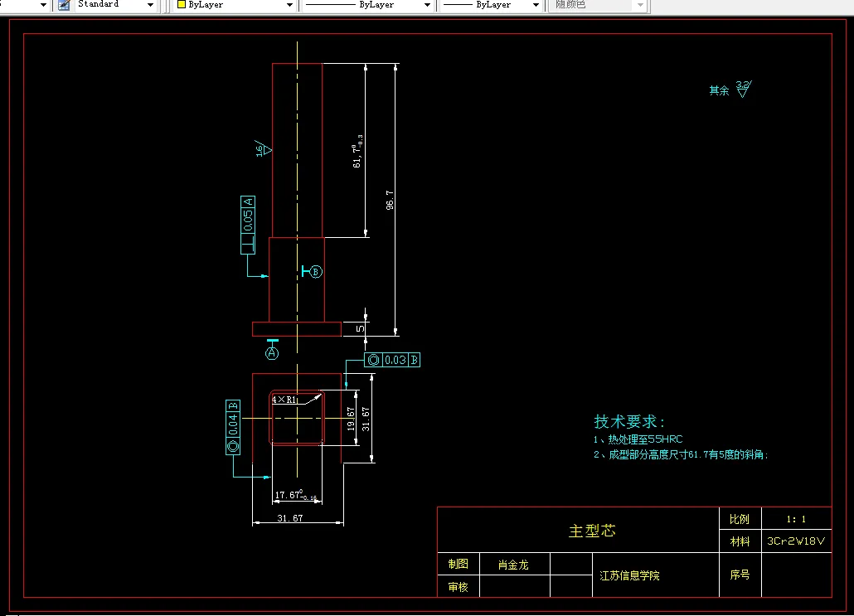
Task: Click the flange thickness dimension 5
Action: [360, 328]
